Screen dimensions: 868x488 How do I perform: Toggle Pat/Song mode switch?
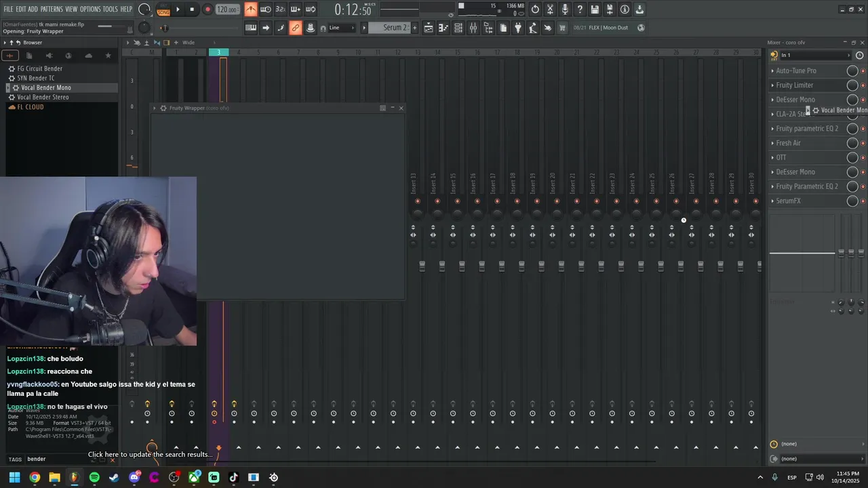[x=163, y=9]
